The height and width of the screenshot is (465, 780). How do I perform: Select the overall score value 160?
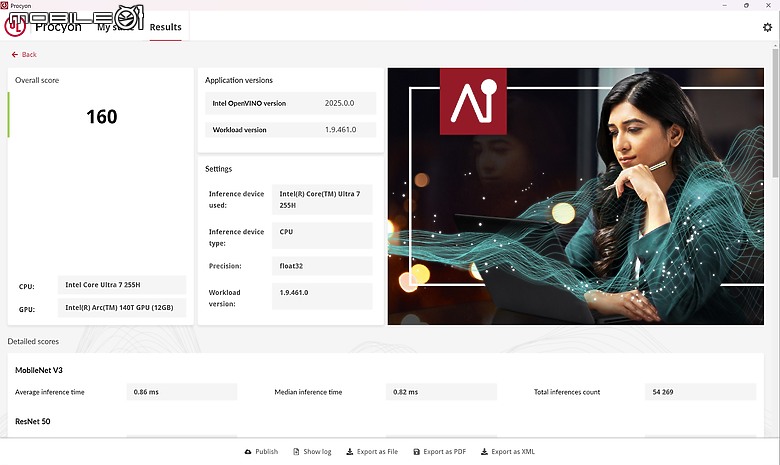pos(102,117)
